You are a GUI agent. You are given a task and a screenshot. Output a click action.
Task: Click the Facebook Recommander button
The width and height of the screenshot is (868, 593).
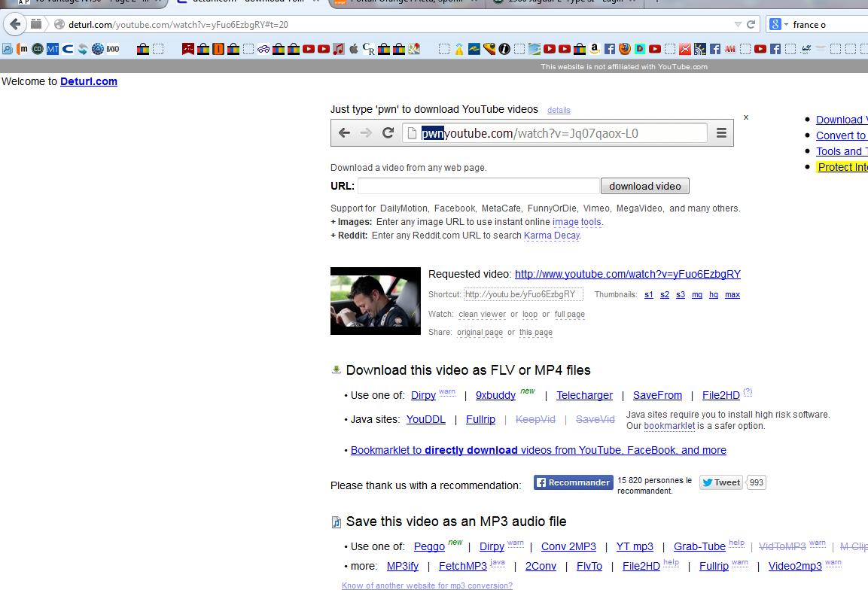click(574, 482)
